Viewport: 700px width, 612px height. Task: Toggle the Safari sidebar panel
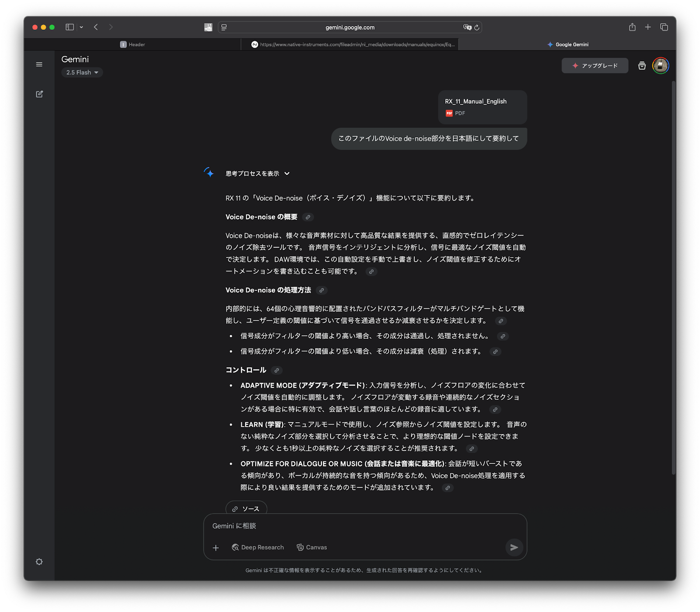click(70, 27)
